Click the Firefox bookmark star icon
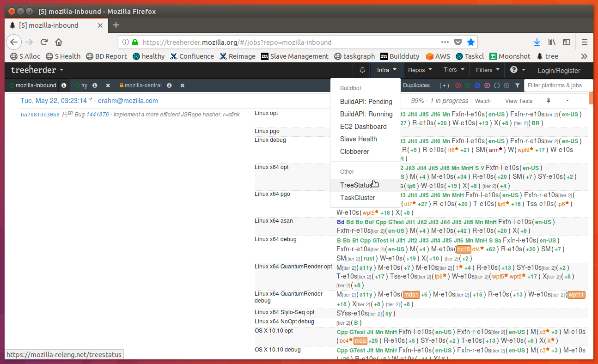Screen dimensions: 598x364 point(470,42)
